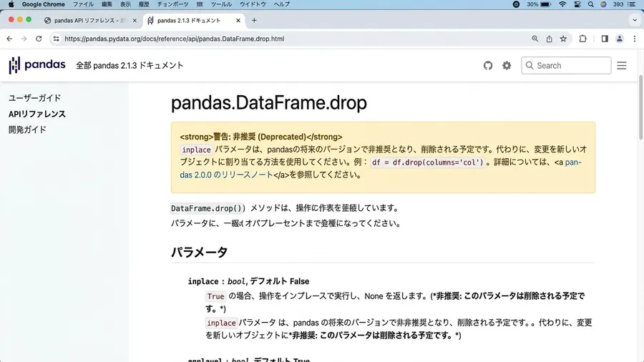Open the Chrome profile avatar
Image resolution: width=644 pixels, height=362 pixels.
click(620, 39)
